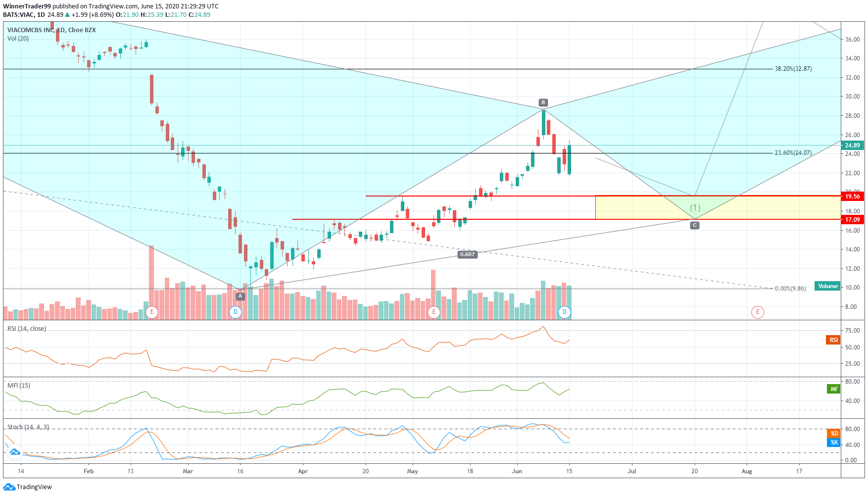Click the WinnerTrader99 author name
The height and width of the screenshot is (496, 868).
(x=27, y=6)
